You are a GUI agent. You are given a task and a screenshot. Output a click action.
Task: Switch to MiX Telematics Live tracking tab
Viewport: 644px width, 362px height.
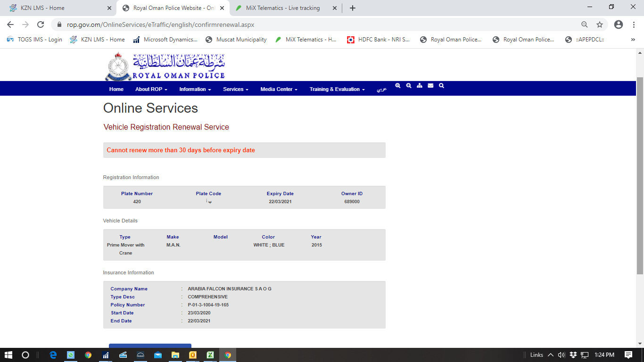283,8
